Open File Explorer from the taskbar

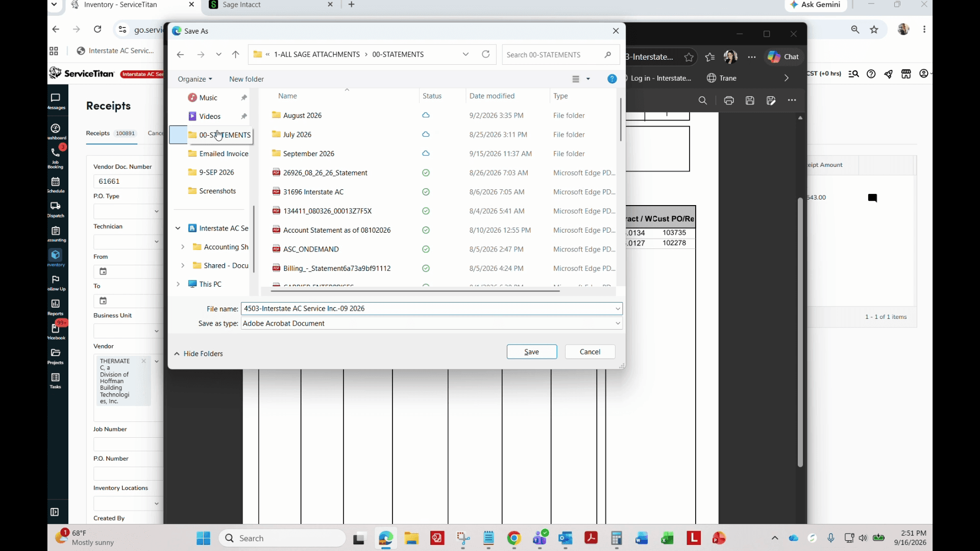click(x=411, y=538)
